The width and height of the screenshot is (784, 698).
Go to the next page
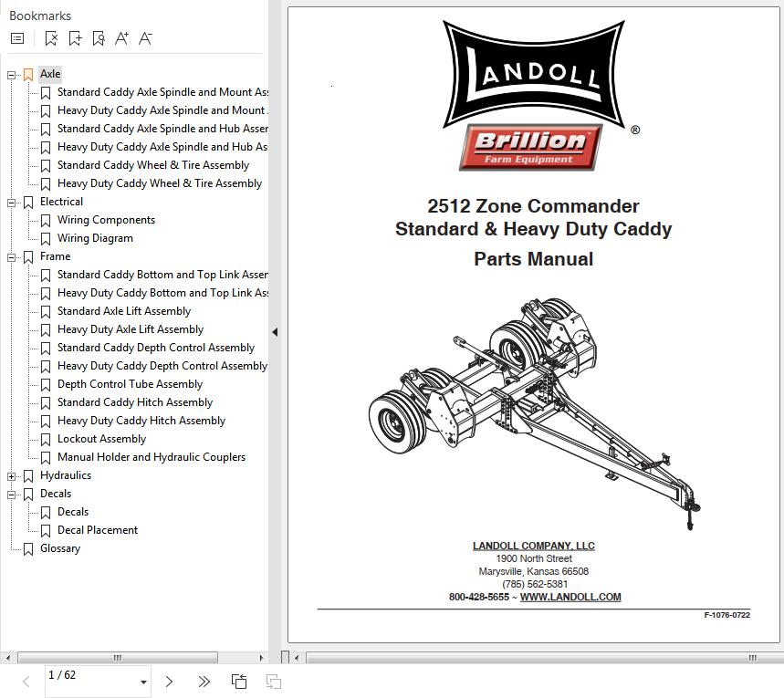tap(169, 682)
